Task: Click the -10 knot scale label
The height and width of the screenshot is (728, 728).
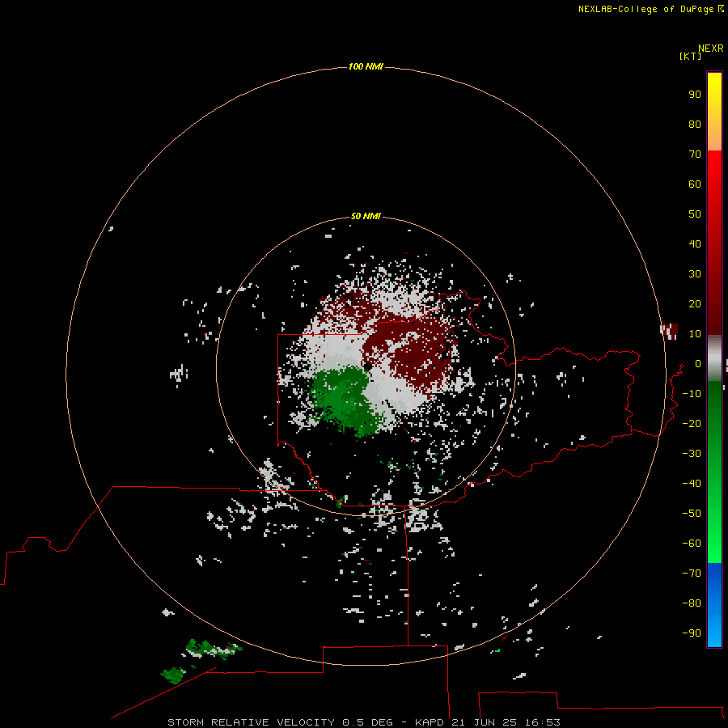Action: (692, 394)
